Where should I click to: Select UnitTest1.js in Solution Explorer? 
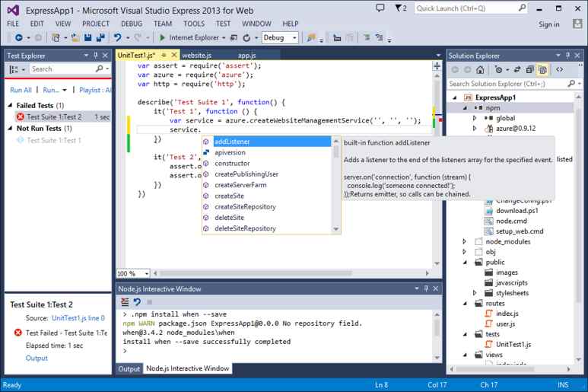pos(513,344)
